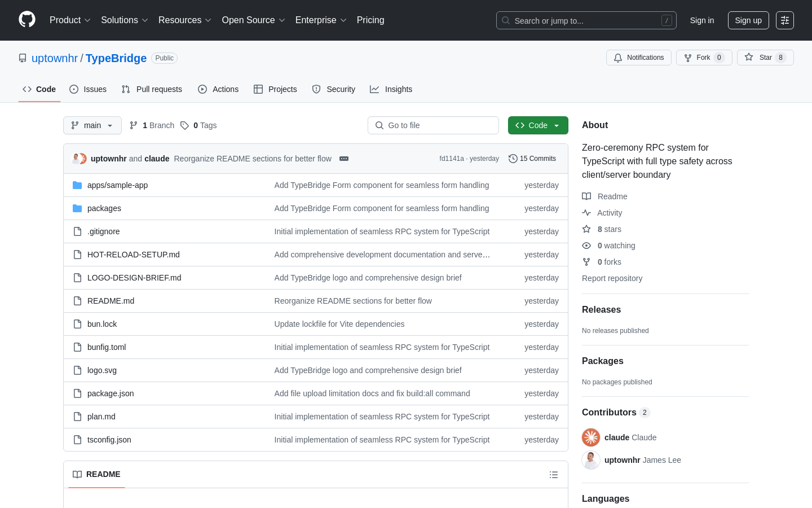
Task: Open the GitHub home logo
Action: pos(27,20)
